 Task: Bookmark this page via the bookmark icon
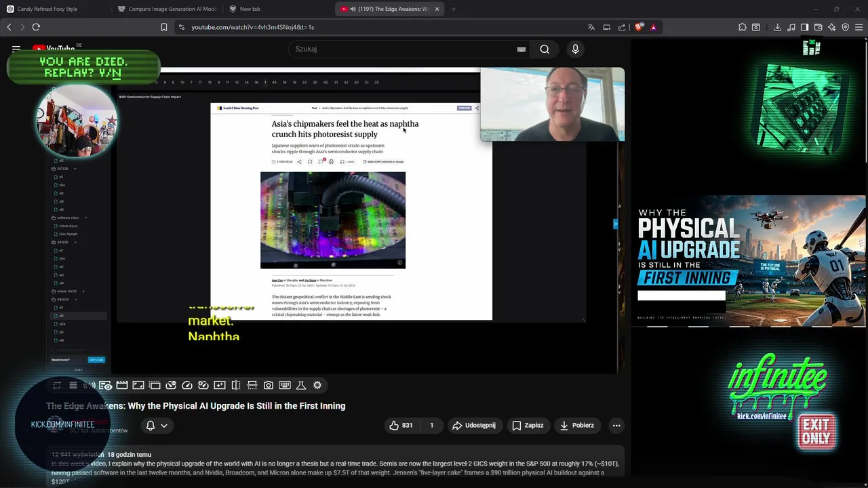pyautogui.click(x=164, y=27)
